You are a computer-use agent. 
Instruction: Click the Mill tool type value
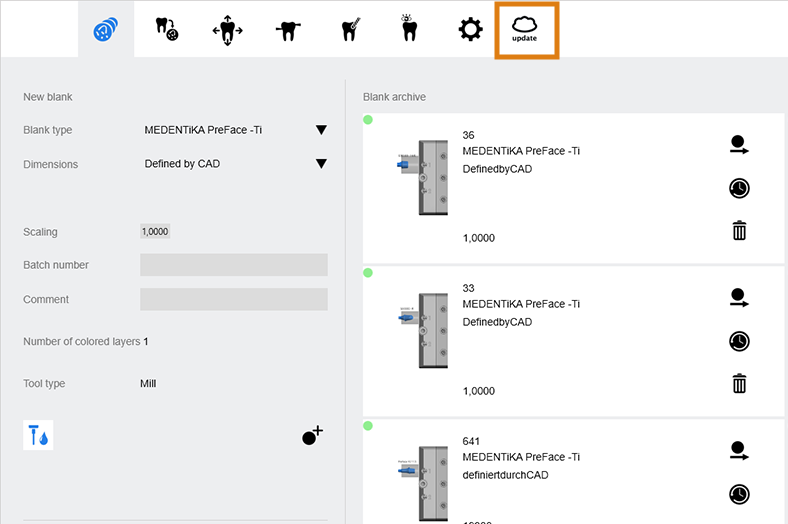pos(148,383)
